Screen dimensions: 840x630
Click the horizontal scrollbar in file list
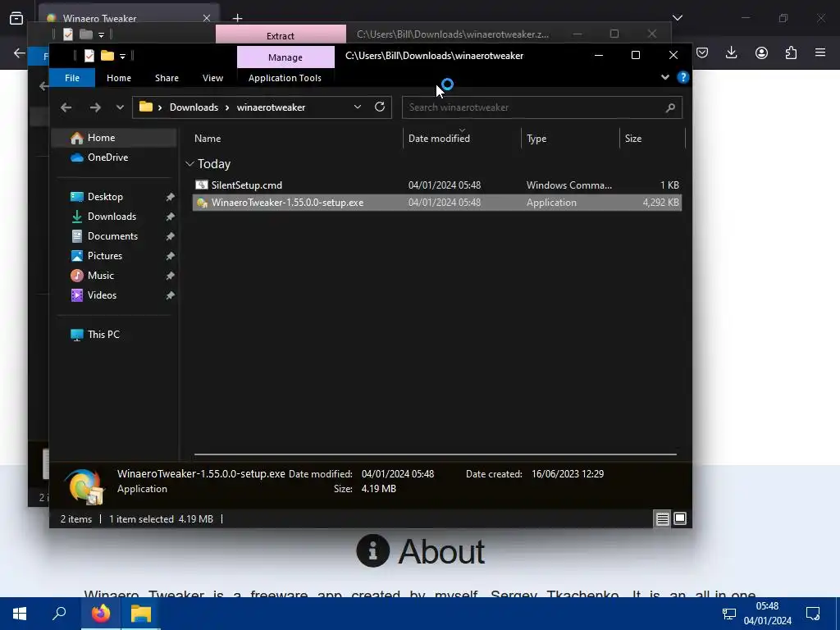click(x=435, y=454)
